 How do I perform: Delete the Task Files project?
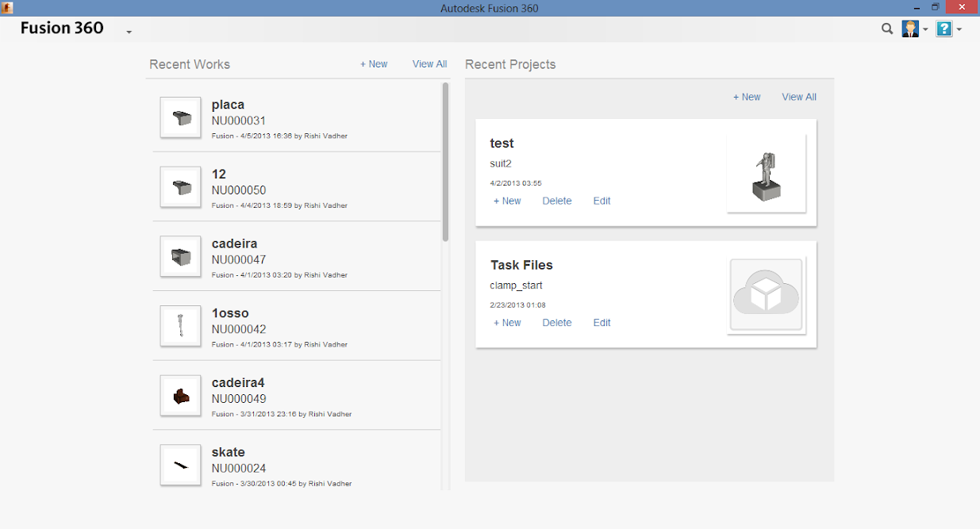[557, 323]
